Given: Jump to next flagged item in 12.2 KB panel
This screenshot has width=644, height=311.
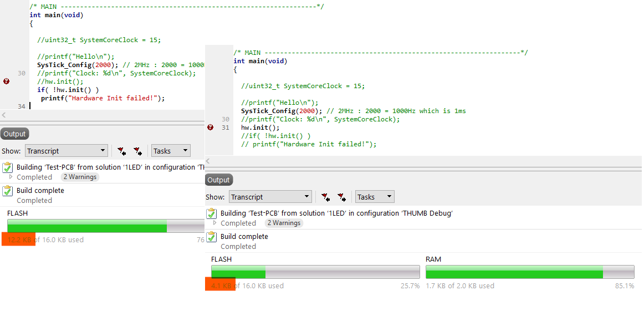Looking at the screenshot, I should click(137, 151).
